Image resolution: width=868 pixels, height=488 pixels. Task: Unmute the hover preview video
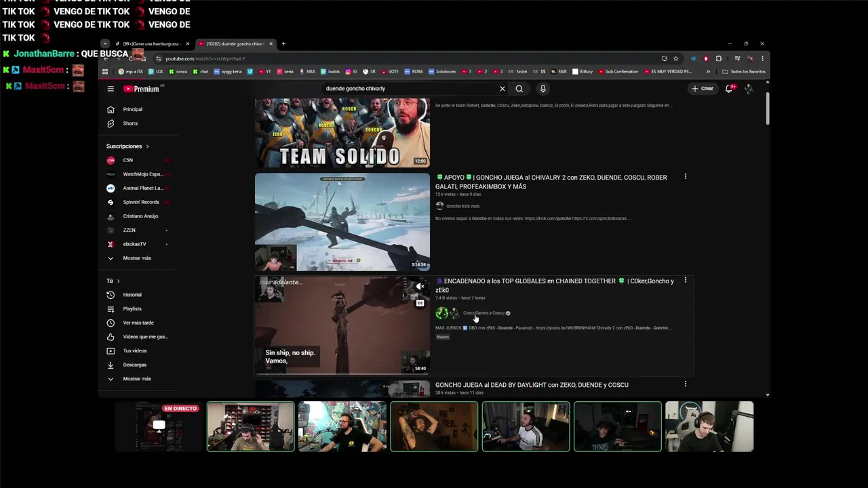(x=420, y=287)
